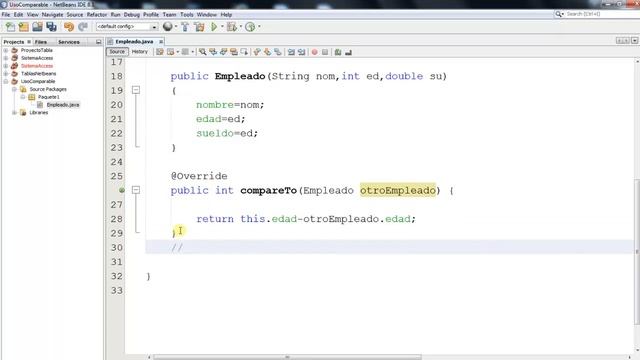This screenshot has width=640, height=360.
Task: Expand the ProyectoTabla project node
Action: tap(6, 50)
